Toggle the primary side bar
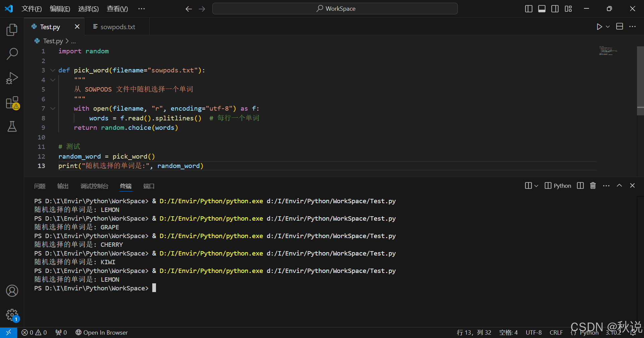Viewport: 644px width, 338px height. click(x=529, y=9)
